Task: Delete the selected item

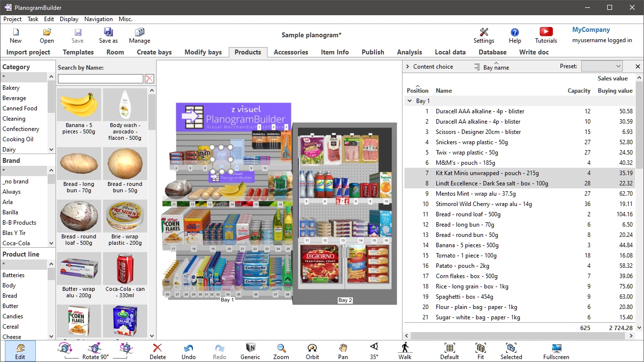Action: click(x=158, y=349)
